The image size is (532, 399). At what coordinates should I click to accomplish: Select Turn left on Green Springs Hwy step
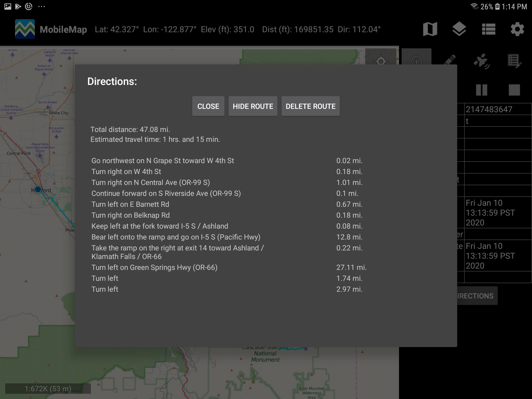(154, 267)
